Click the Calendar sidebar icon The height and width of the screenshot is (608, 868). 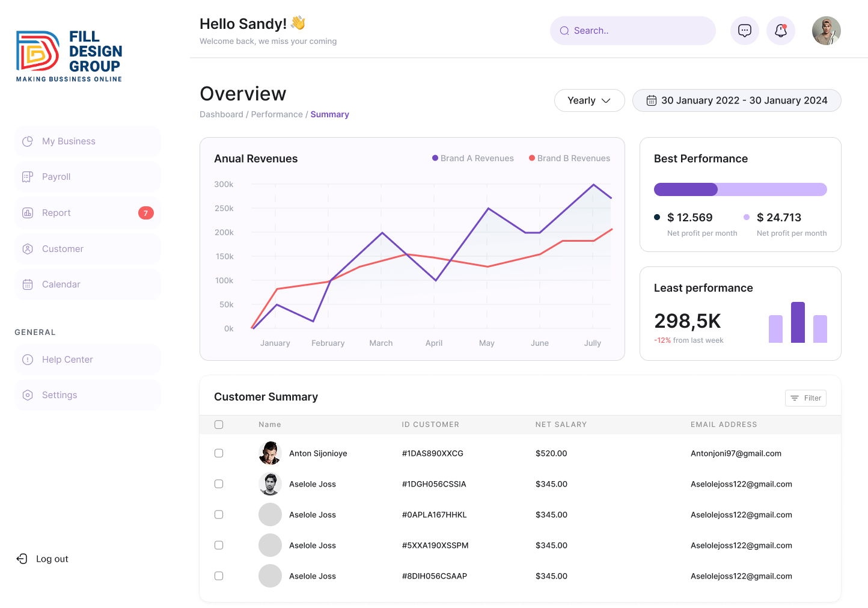pyautogui.click(x=28, y=284)
